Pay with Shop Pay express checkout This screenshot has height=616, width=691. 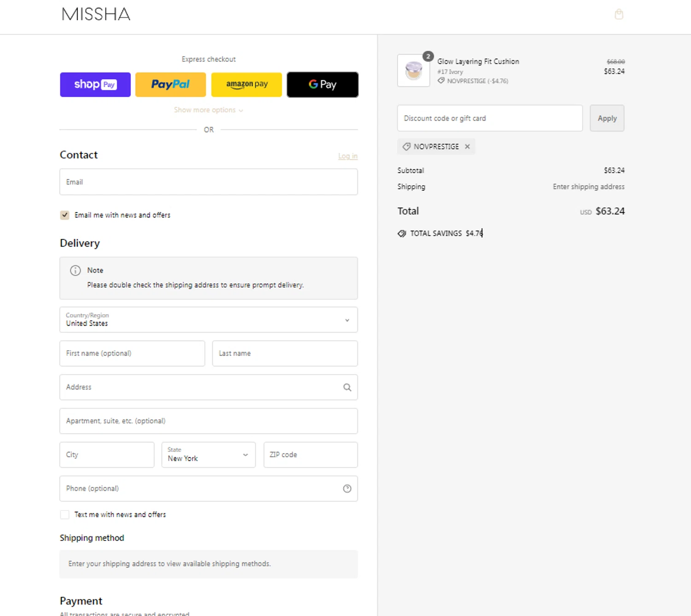[95, 84]
